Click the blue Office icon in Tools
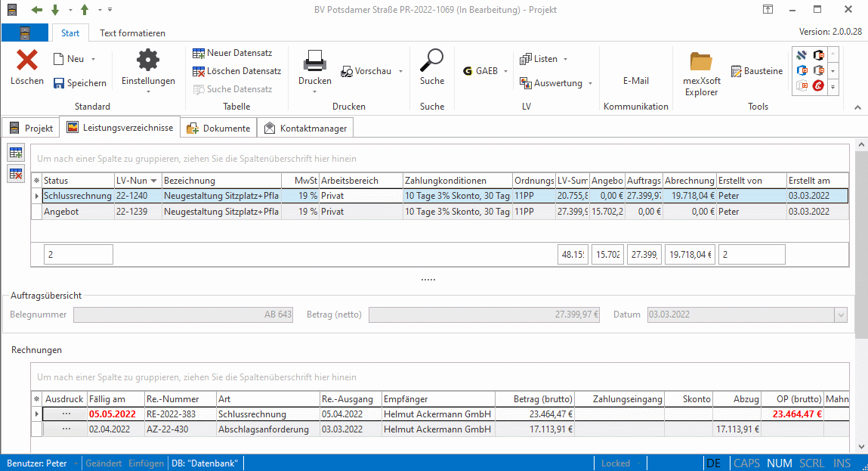This screenshot has height=471, width=868. pyautogui.click(x=802, y=70)
